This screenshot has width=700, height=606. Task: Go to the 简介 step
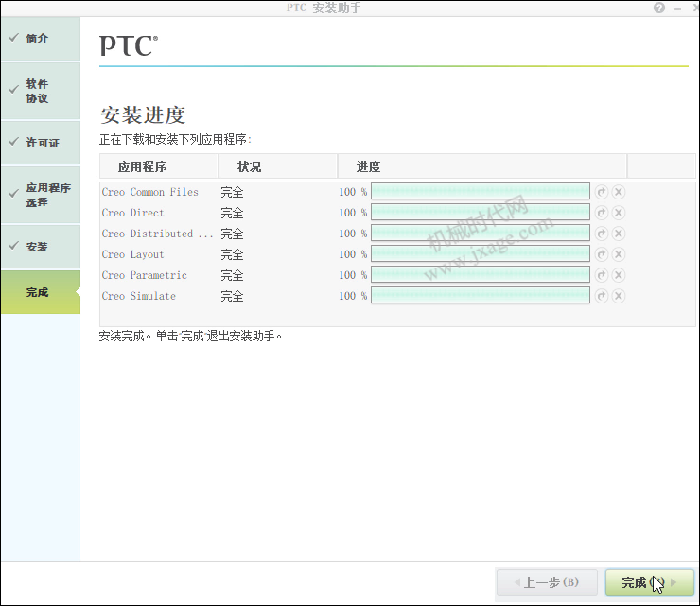(x=41, y=39)
